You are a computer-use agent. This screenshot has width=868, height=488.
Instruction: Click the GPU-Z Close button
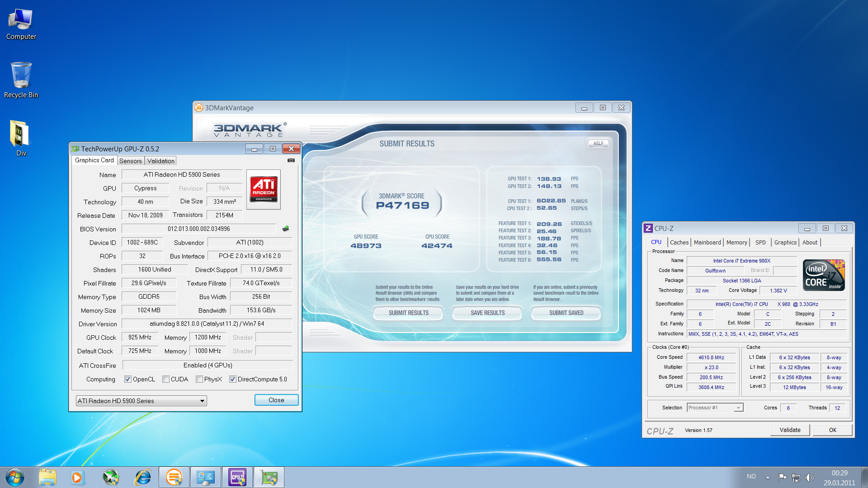point(276,400)
